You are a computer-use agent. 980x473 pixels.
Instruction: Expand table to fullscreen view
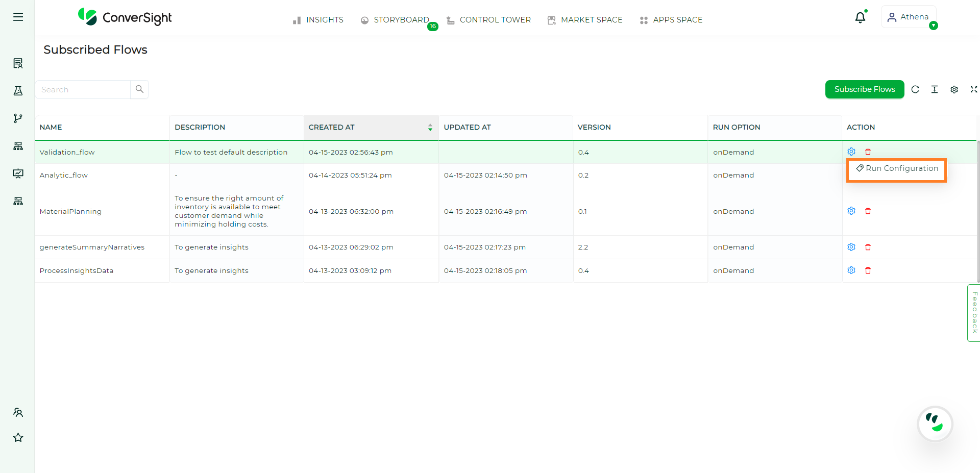pyautogui.click(x=974, y=89)
